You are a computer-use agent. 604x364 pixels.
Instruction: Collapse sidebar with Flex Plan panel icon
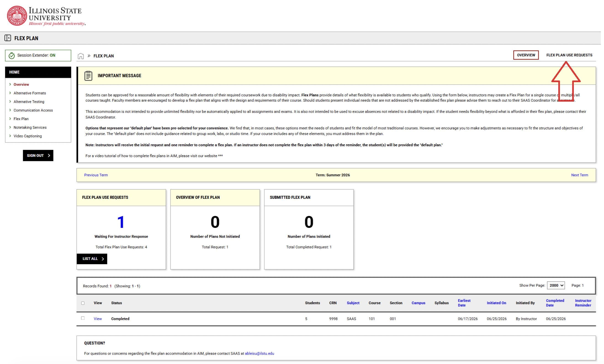click(8, 38)
